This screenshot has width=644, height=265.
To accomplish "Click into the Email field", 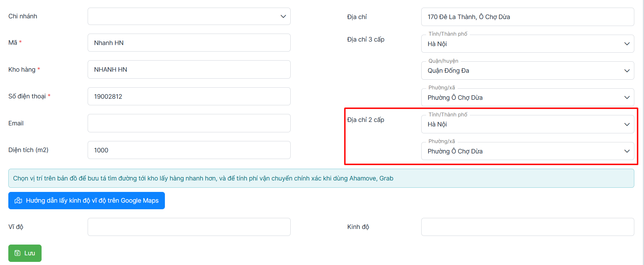I will (189, 123).
